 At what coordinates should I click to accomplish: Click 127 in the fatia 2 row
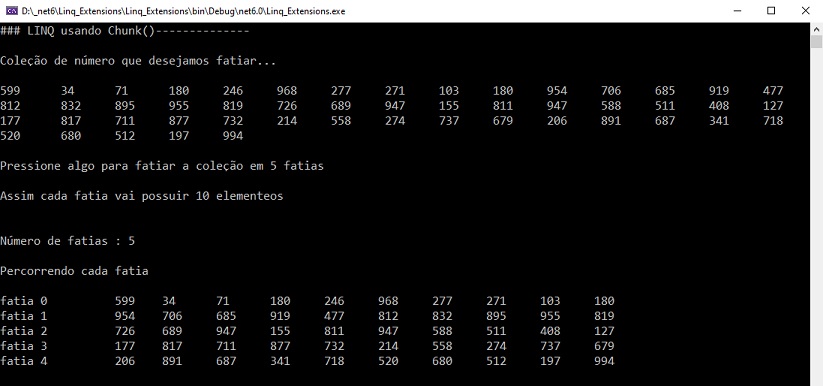(604, 331)
